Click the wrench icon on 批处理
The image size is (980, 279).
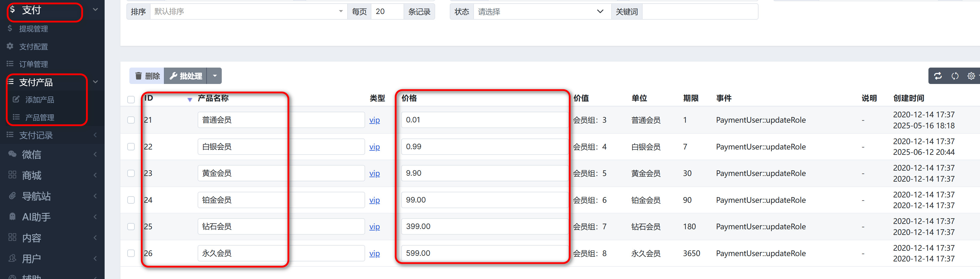point(173,76)
